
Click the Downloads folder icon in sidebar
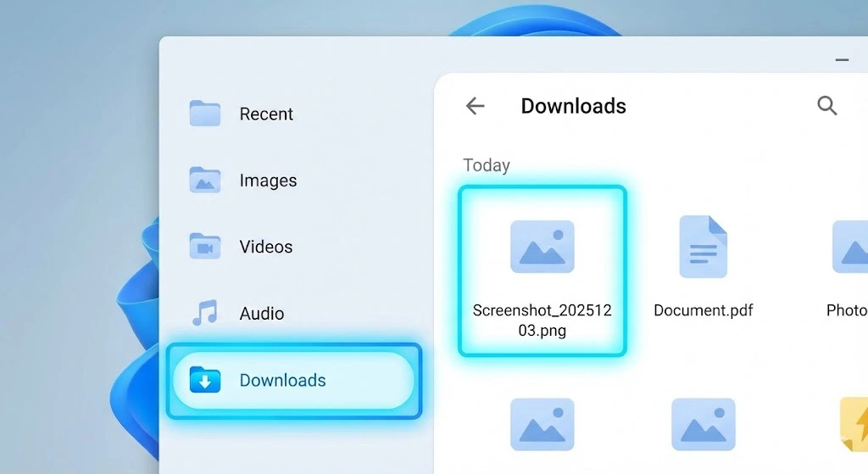pyautogui.click(x=205, y=380)
